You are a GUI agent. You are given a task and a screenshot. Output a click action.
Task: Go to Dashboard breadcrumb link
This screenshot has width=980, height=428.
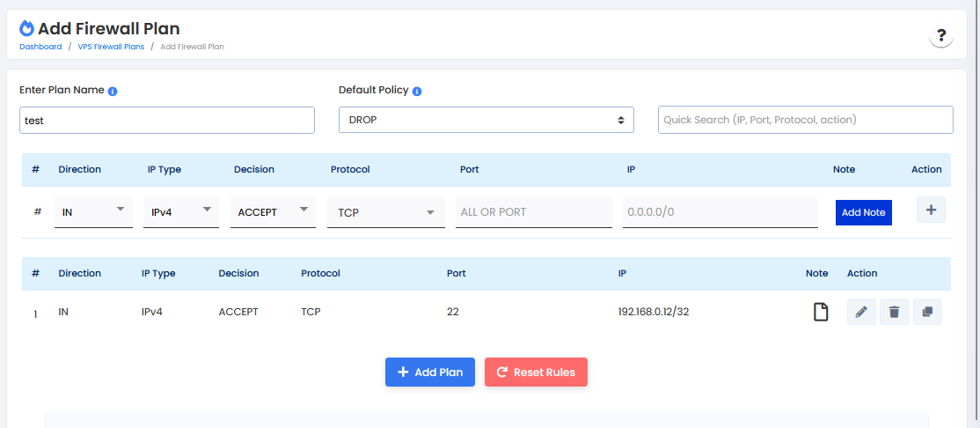pos(40,47)
